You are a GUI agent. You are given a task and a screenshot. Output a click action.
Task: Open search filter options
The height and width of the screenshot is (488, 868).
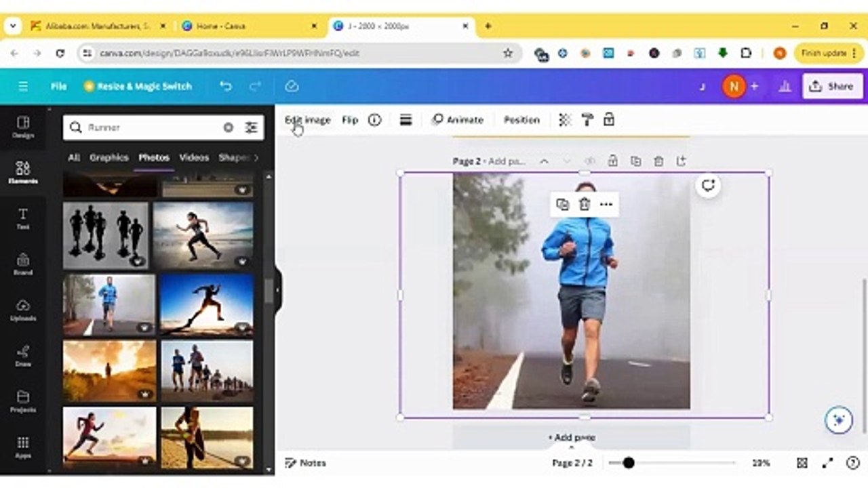click(x=251, y=127)
